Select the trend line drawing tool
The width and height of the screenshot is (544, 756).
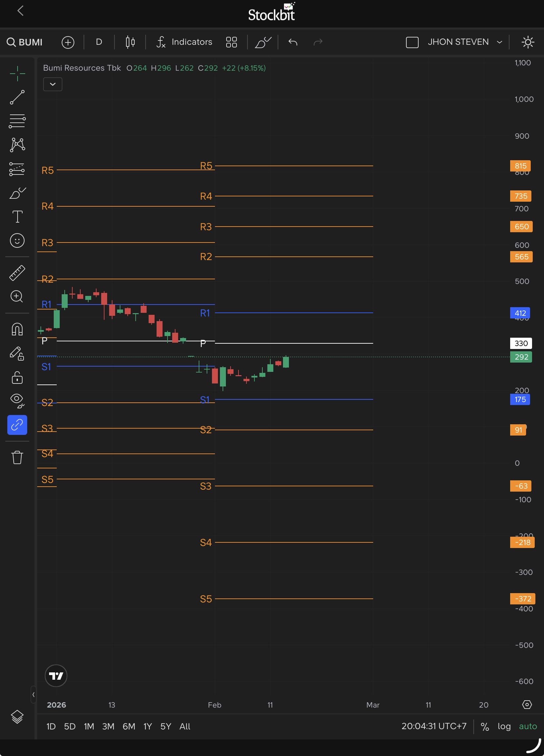click(17, 97)
